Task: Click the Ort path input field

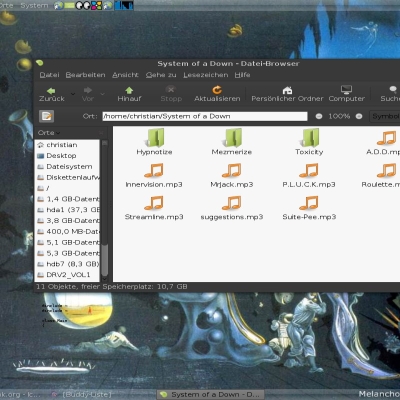Action: pos(205,116)
